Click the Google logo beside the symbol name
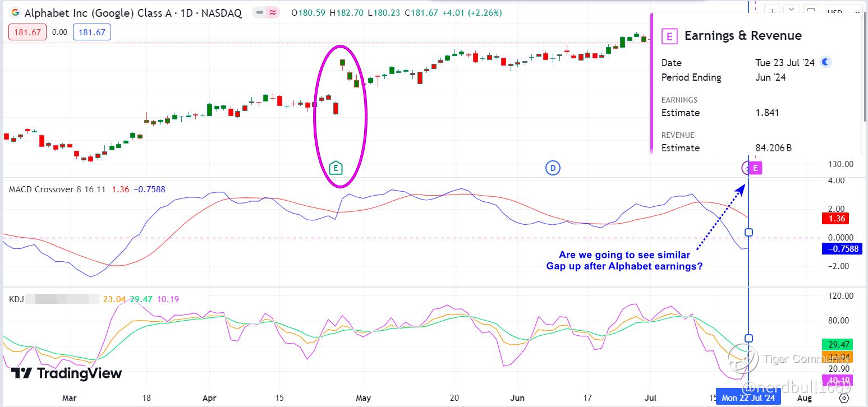The width and height of the screenshot is (868, 407). [x=15, y=12]
